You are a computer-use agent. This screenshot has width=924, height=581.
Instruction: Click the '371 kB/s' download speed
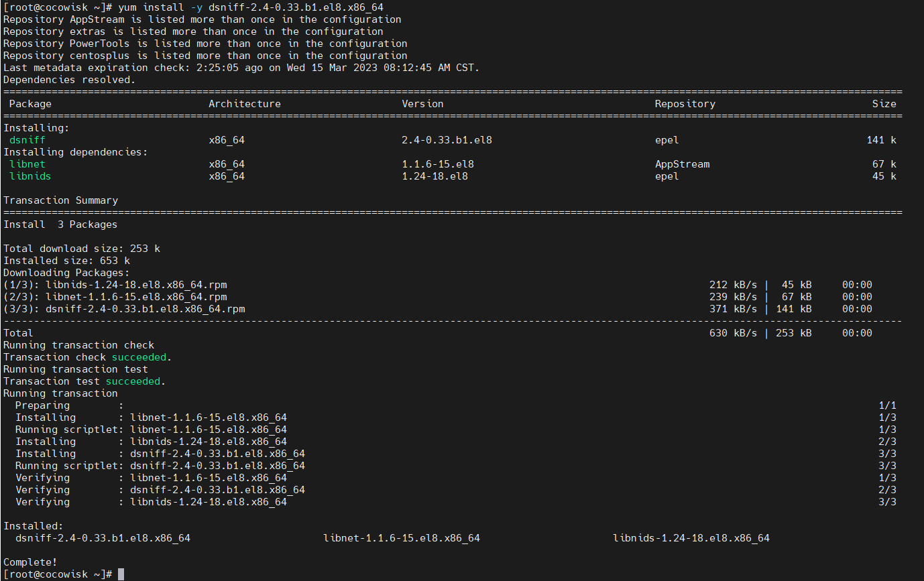(x=734, y=309)
